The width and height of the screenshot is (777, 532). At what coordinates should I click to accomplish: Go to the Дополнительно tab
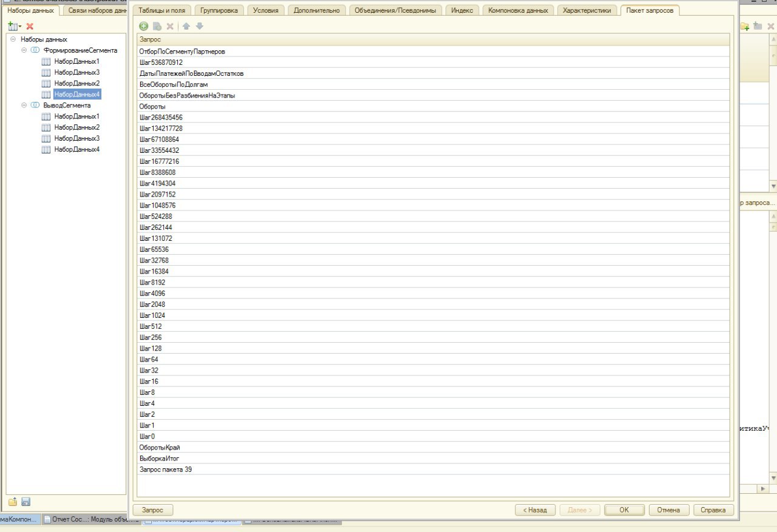point(316,10)
